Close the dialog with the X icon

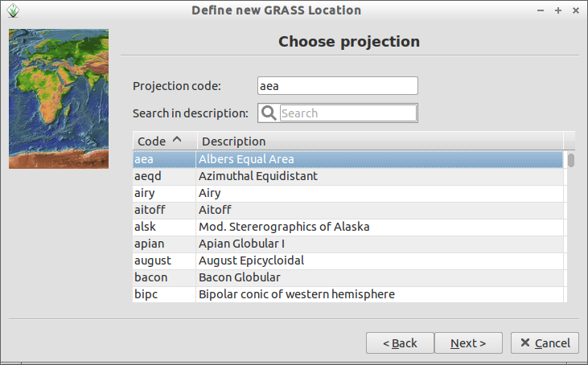tap(576, 10)
